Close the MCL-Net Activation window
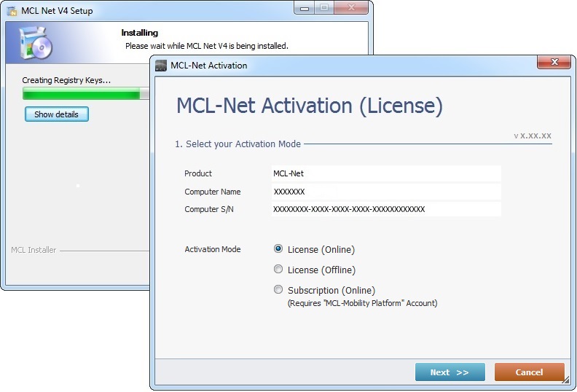This screenshot has width=577, height=392. pyautogui.click(x=554, y=62)
